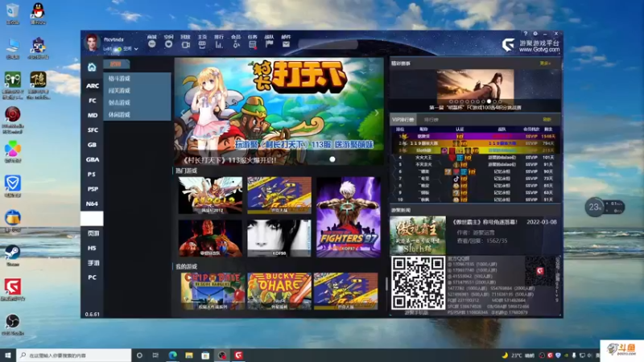Select the SFC platform tab
This screenshot has width=644, height=362.
tap(93, 130)
